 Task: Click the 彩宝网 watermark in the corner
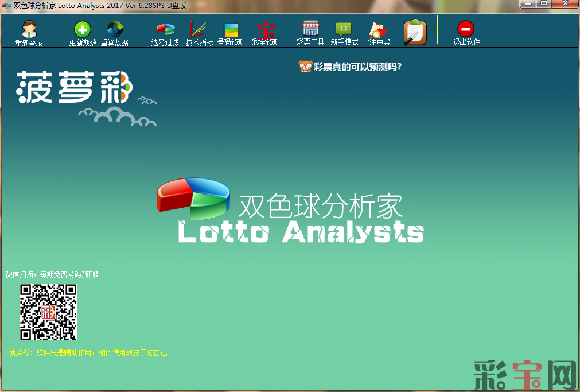524,375
